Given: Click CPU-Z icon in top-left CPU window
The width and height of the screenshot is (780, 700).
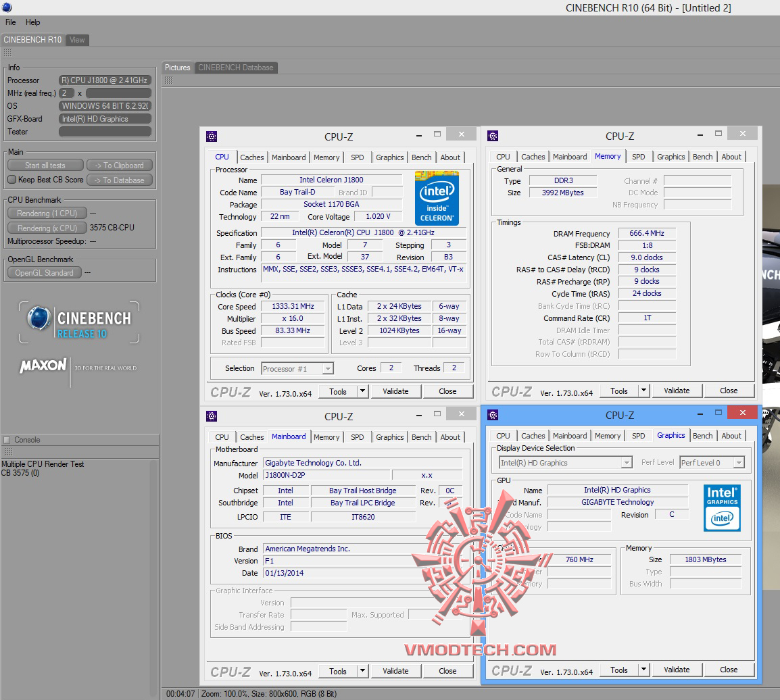Looking at the screenshot, I should (x=212, y=136).
